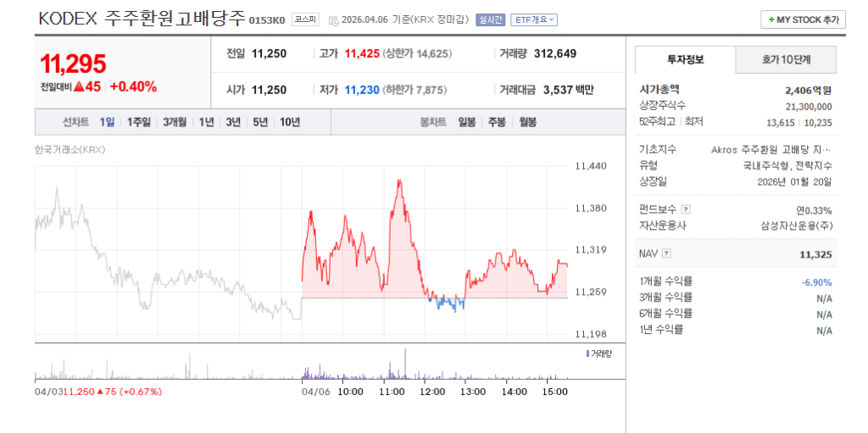
Task: Click the purple 거래량 legend marker
Action: (x=587, y=353)
